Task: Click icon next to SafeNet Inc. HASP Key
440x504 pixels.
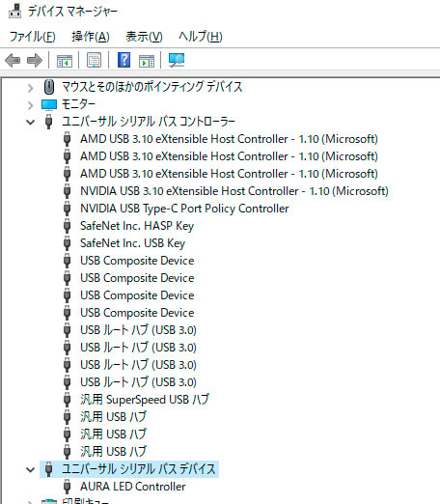Action: (x=67, y=226)
